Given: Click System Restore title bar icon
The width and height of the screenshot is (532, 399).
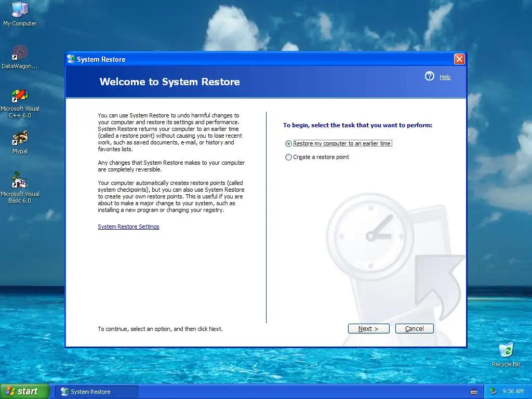Looking at the screenshot, I should 71,59.
